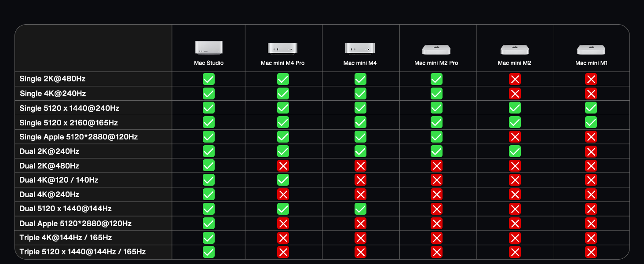Click red cross for Mac mini M1 Single 2K@480Hz
The width and height of the screenshot is (644, 264).
[591, 79]
